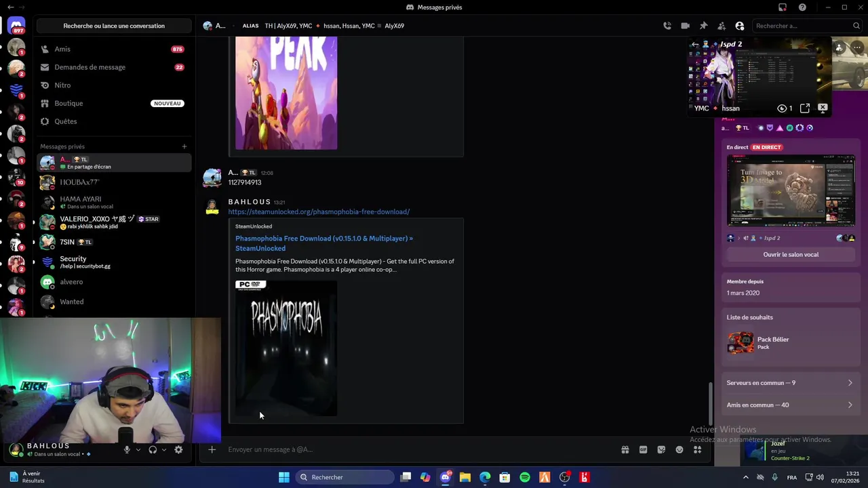Open conversation with VALERIO_XOXO
This screenshot has height=488, width=868.
point(114,222)
